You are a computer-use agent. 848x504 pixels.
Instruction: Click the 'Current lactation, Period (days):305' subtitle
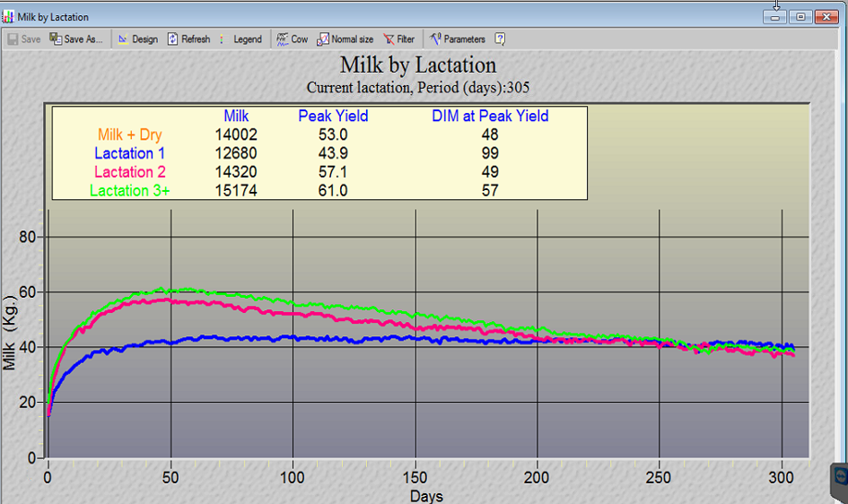tap(418, 88)
